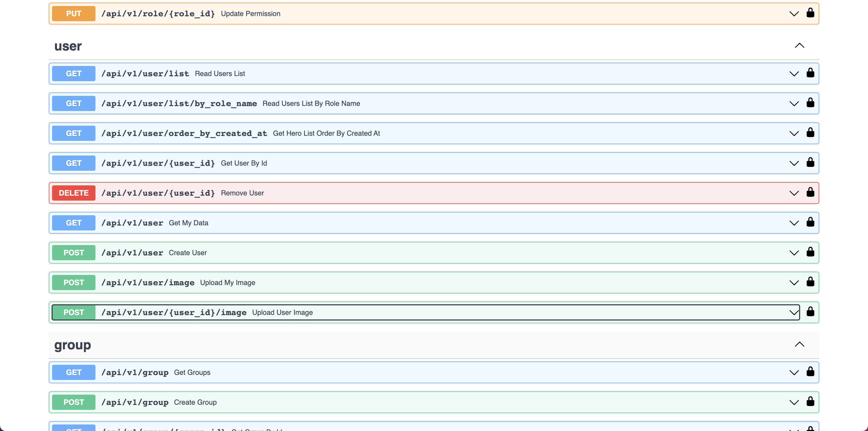Viewport: 868px width, 431px height.
Task: Click lock icon on Update Permission row
Action: click(810, 13)
